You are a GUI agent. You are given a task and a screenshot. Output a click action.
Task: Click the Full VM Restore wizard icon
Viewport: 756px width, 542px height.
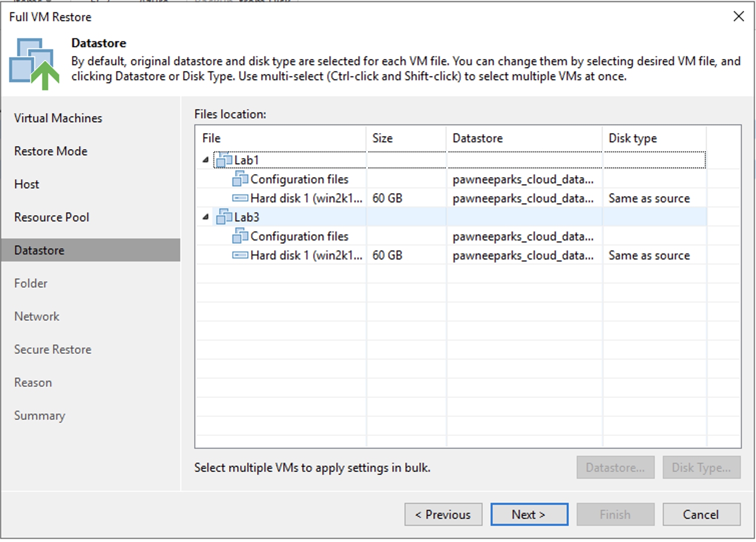[x=34, y=64]
